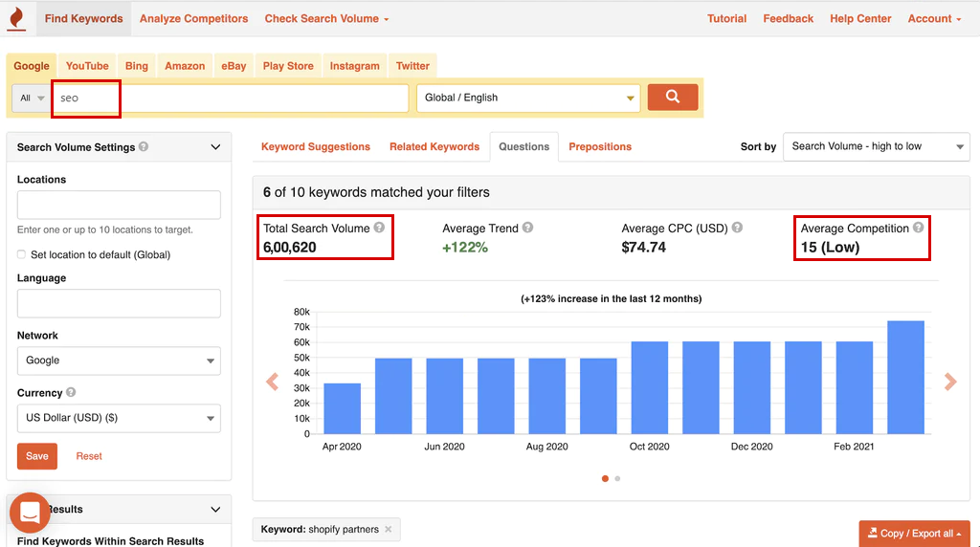Open the Account menu

click(x=934, y=19)
